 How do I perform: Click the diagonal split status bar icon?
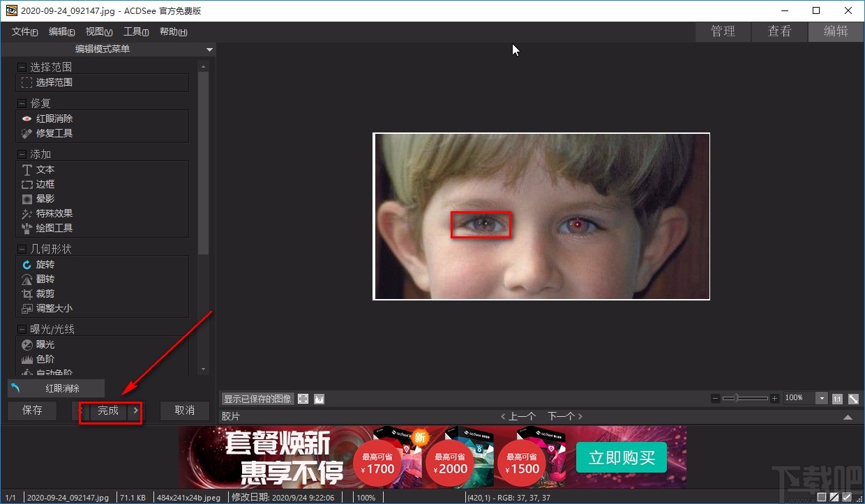(x=834, y=497)
